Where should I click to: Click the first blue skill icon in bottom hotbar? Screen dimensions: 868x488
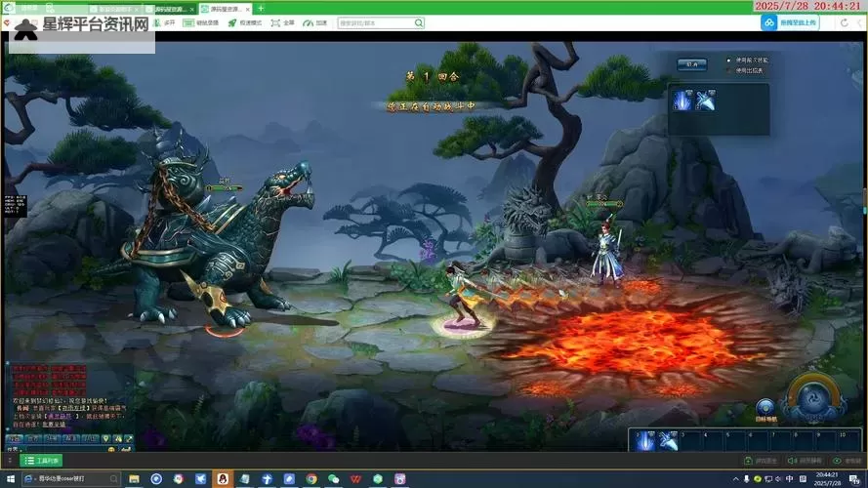(645, 441)
